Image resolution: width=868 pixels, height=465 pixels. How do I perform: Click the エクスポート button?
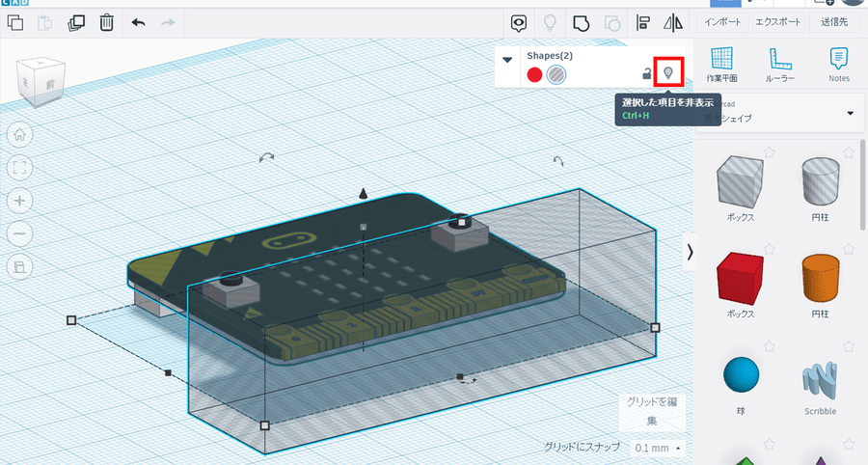click(777, 22)
